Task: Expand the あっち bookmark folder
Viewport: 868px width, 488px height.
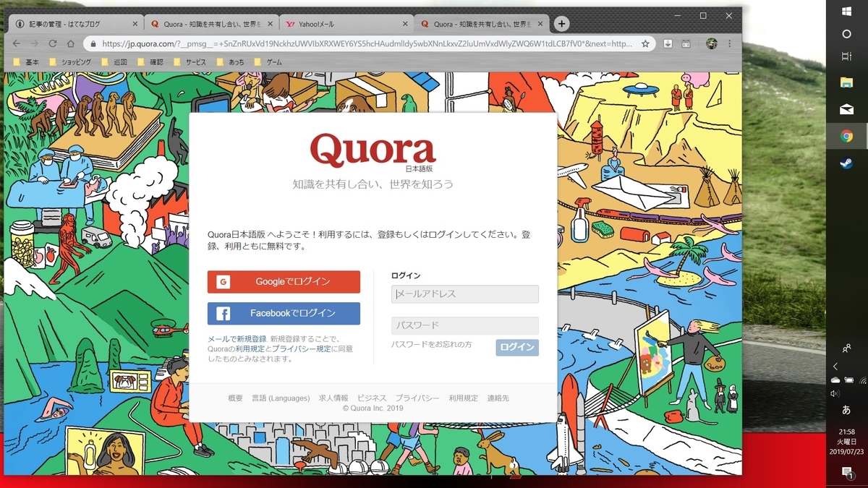Action: [231, 62]
